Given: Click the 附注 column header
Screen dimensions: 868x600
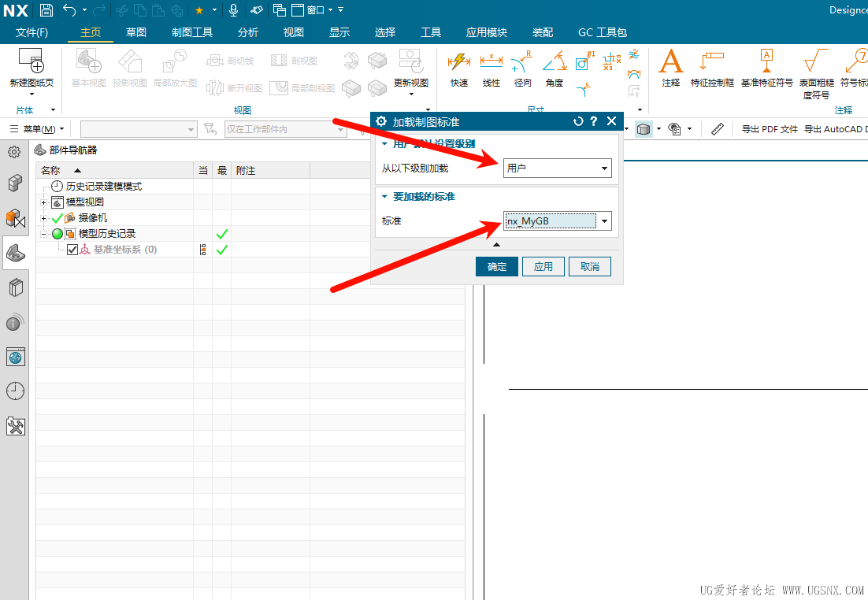Looking at the screenshot, I should 270,171.
